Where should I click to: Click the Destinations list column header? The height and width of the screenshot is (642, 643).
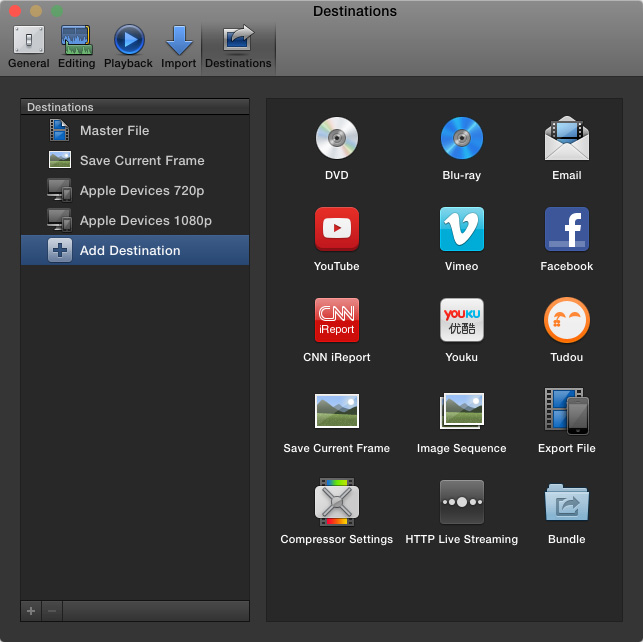[135, 107]
